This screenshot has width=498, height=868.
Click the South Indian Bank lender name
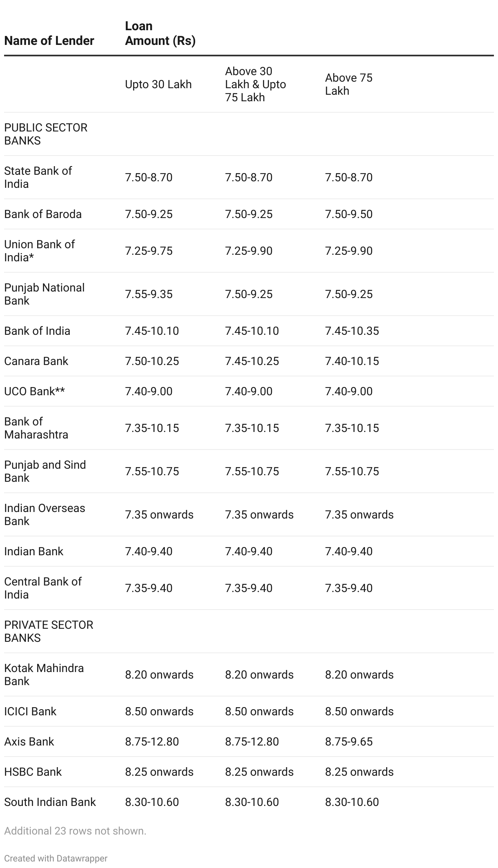click(x=50, y=802)
